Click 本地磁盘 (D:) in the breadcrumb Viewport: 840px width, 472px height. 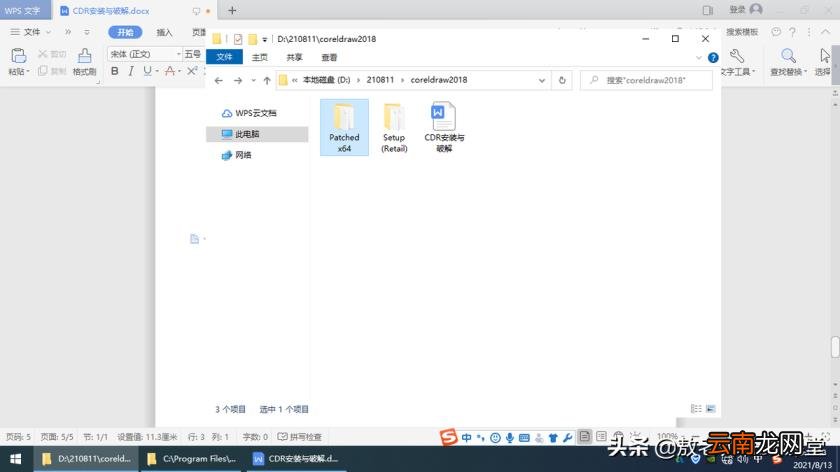(326, 80)
